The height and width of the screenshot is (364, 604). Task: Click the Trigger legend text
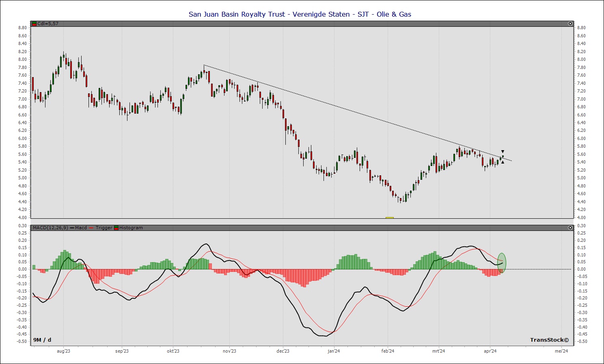104,228
